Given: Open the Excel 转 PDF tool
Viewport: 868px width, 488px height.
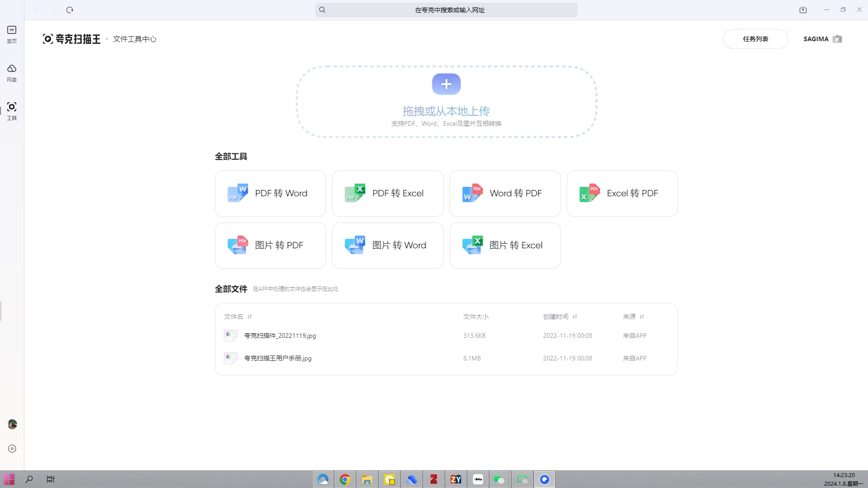Looking at the screenshot, I should pos(622,194).
